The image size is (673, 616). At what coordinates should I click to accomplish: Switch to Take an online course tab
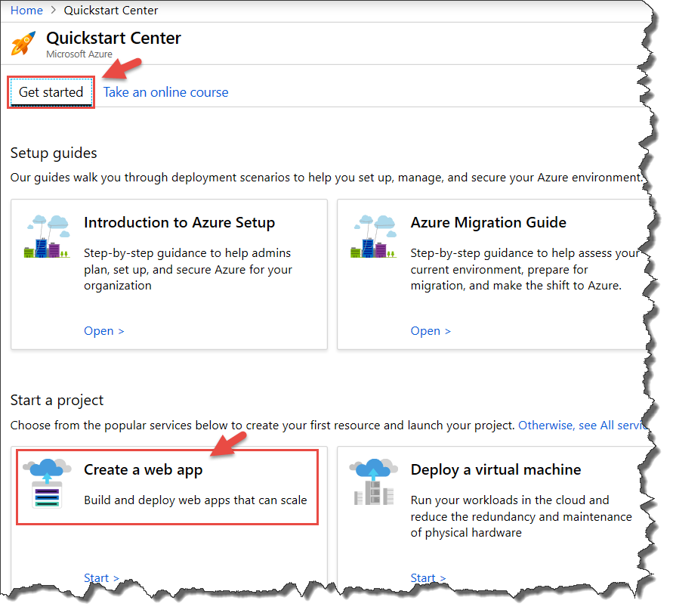165,92
